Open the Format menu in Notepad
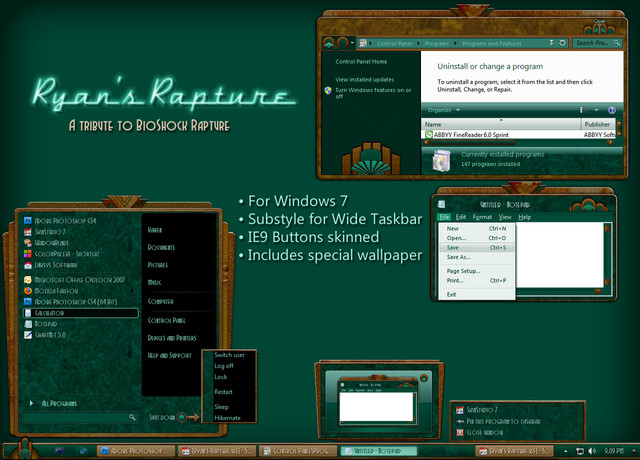Image resolution: width=640 pixels, height=460 pixels. pos(482,217)
